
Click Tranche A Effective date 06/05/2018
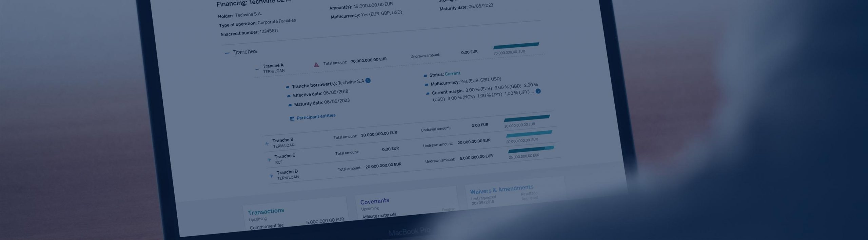point(336,92)
